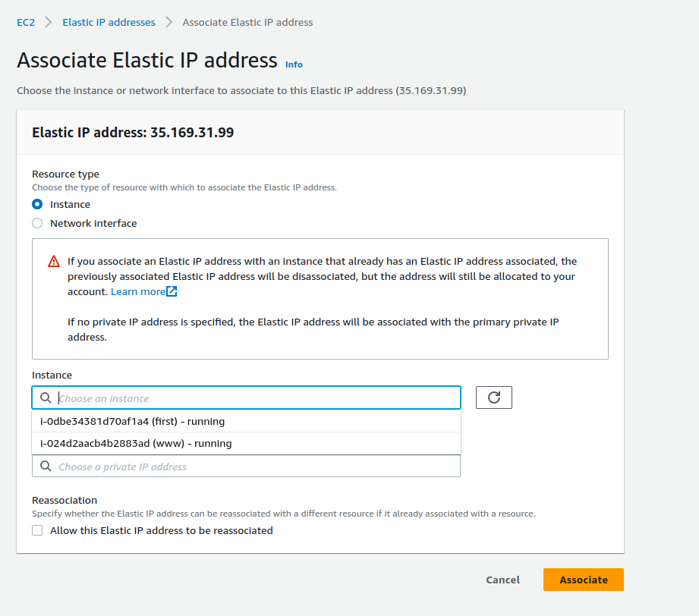
Task: Enable the Elastic IP reassociation checkbox
Action: pos(37,530)
